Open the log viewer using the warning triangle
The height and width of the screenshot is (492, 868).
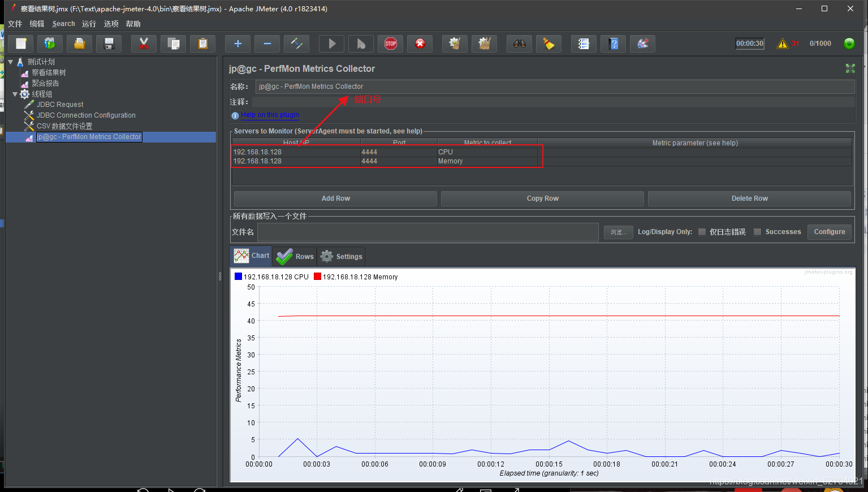[x=783, y=44]
